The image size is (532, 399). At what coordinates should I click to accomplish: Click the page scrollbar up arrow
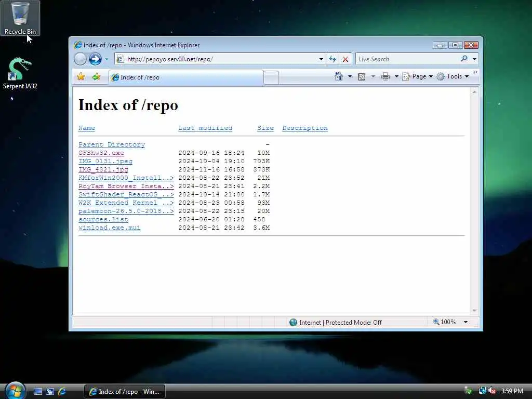[474, 92]
